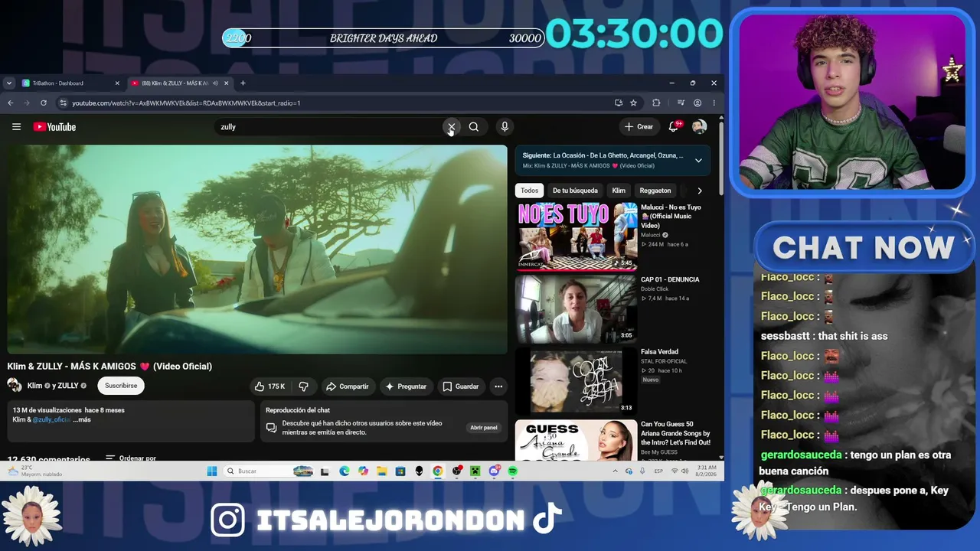The height and width of the screenshot is (551, 980).
Task: Open the Chrome profile icon
Action: pos(697,103)
